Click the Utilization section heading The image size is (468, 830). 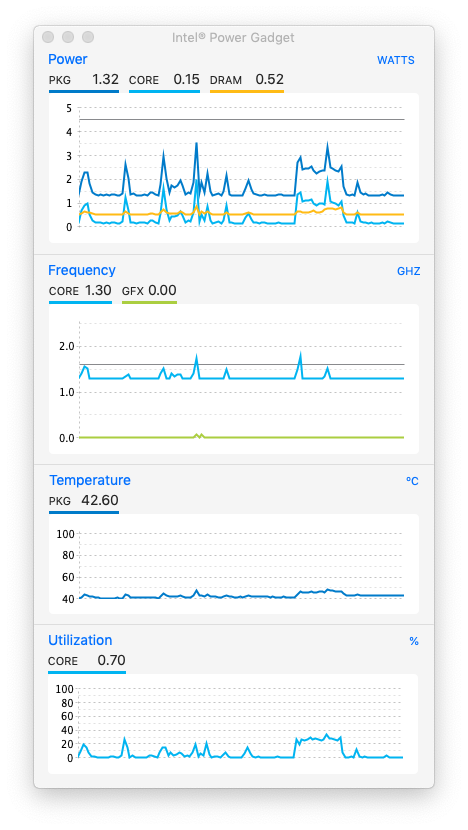(x=80, y=640)
